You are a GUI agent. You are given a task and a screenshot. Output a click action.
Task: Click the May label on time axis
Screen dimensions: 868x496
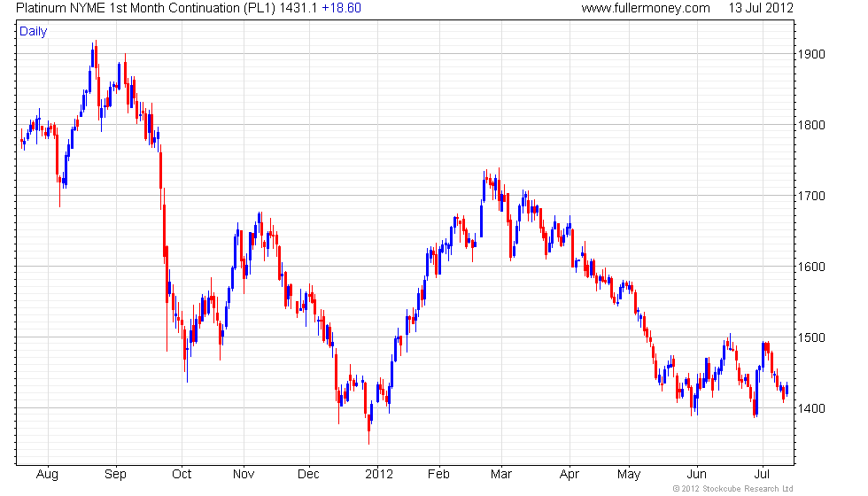(629, 475)
